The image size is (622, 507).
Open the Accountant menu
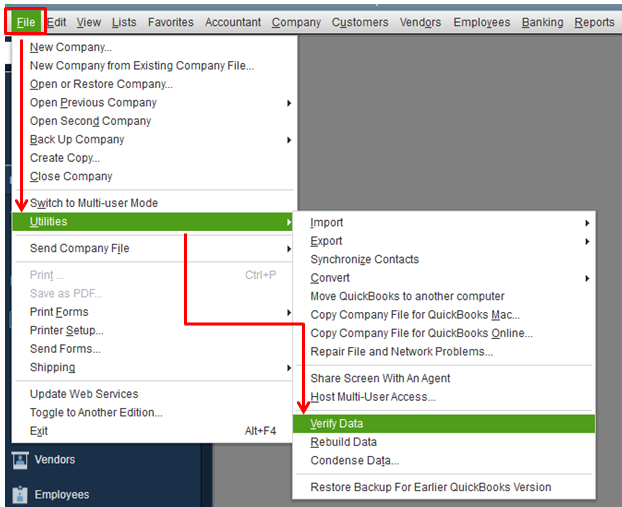click(x=233, y=22)
